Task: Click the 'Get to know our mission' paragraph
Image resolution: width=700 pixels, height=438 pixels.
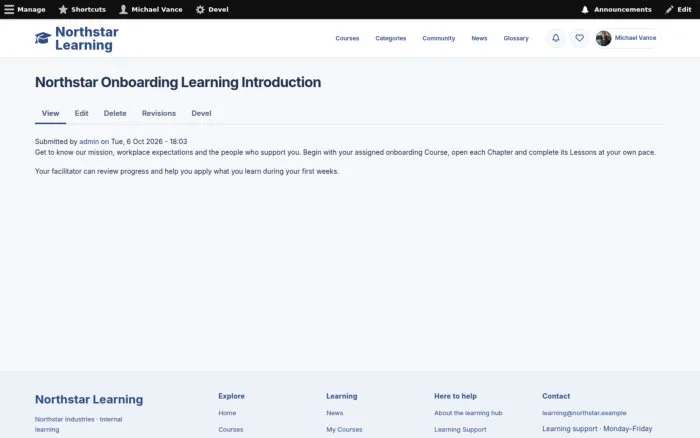Action: tap(345, 152)
